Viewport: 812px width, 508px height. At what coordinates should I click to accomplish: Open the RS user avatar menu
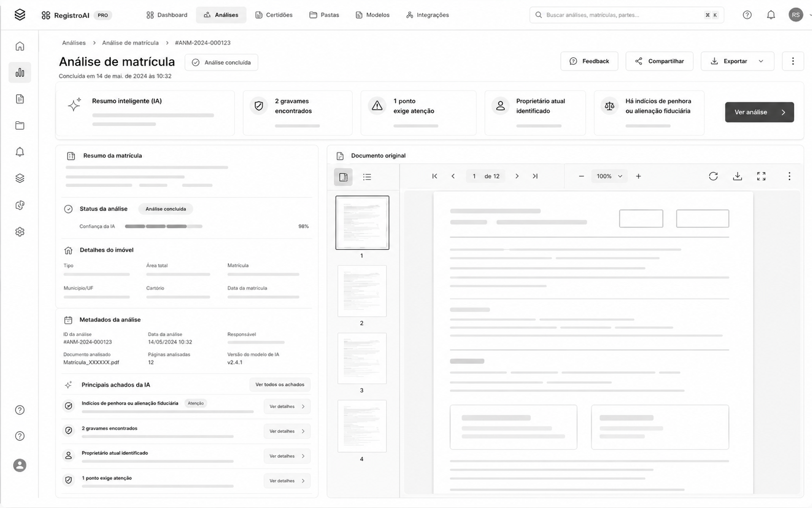(x=796, y=15)
